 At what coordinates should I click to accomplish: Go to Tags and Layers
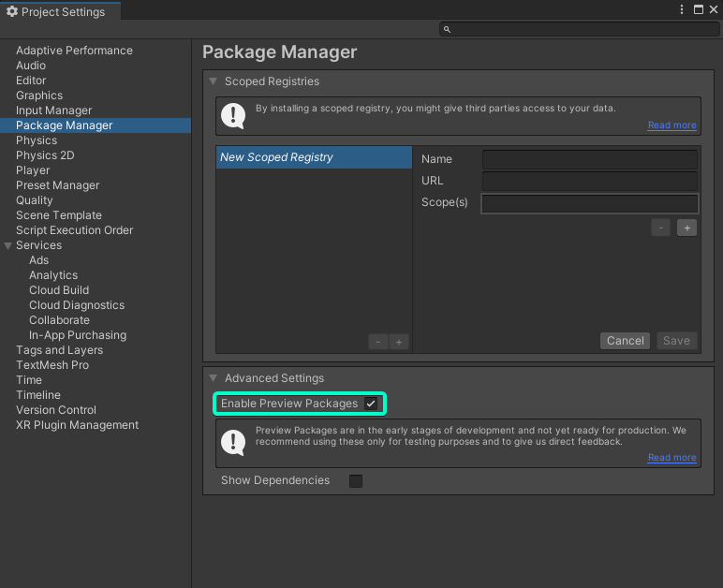(x=60, y=350)
